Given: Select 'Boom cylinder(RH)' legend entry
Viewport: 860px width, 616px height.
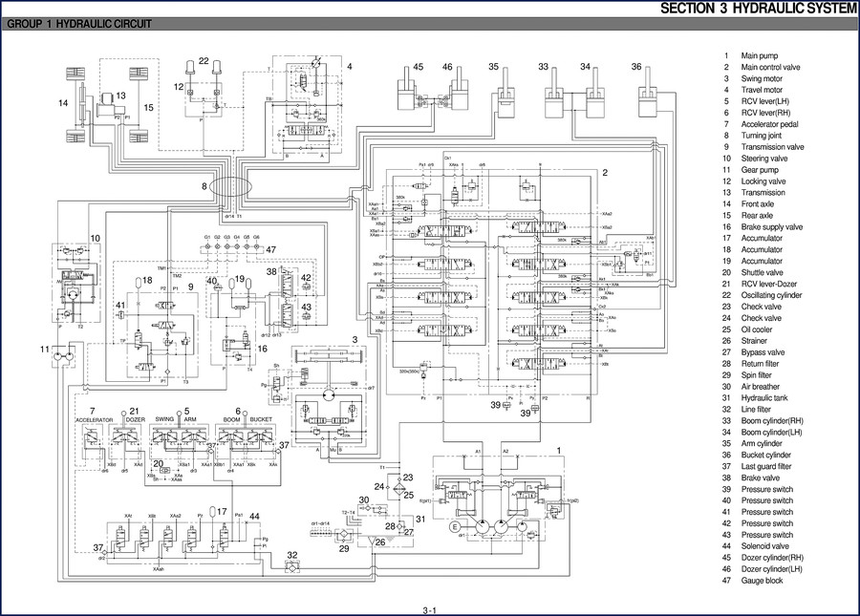Looking at the screenshot, I should [x=772, y=421].
